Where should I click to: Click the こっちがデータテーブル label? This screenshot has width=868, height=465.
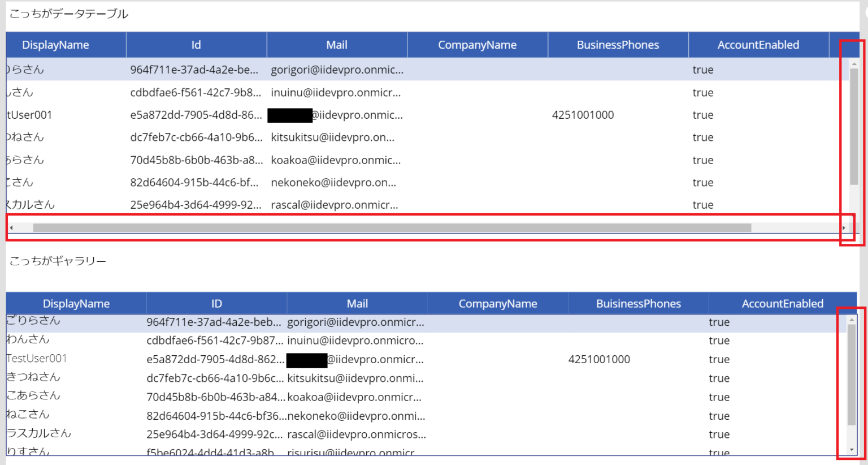[69, 14]
